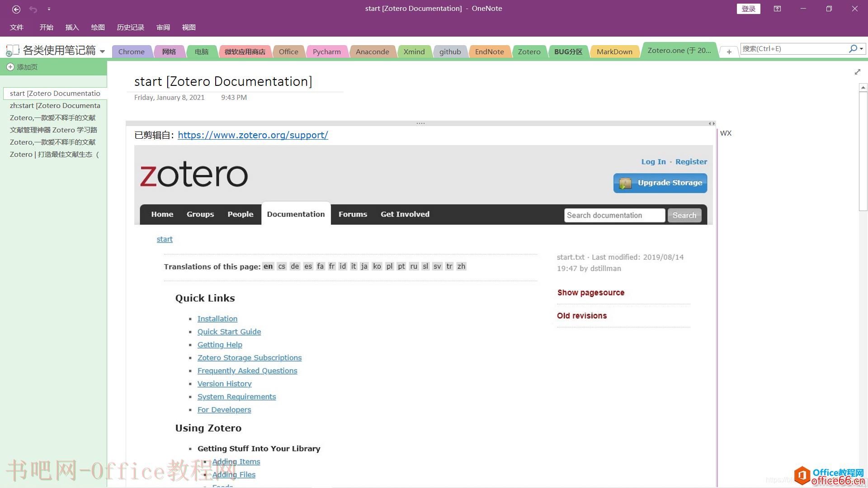Open the Frequently Asked Questions link
This screenshot has width=868, height=488.
pos(247,371)
